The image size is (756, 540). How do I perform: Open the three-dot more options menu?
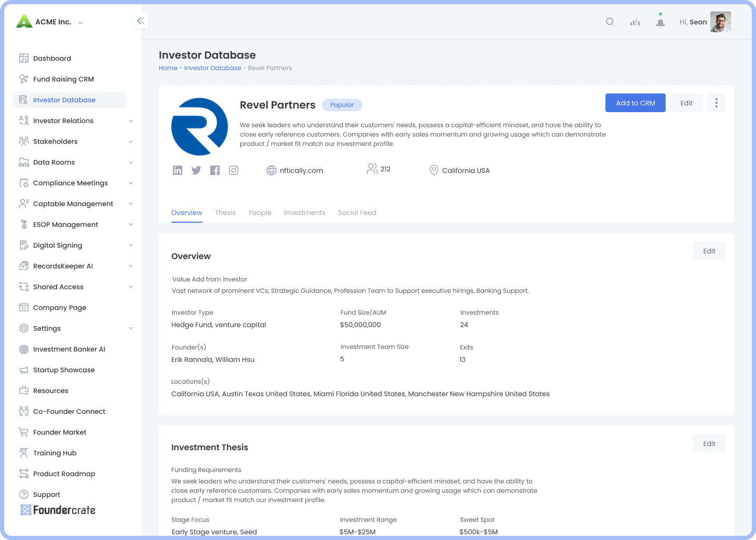tap(717, 103)
